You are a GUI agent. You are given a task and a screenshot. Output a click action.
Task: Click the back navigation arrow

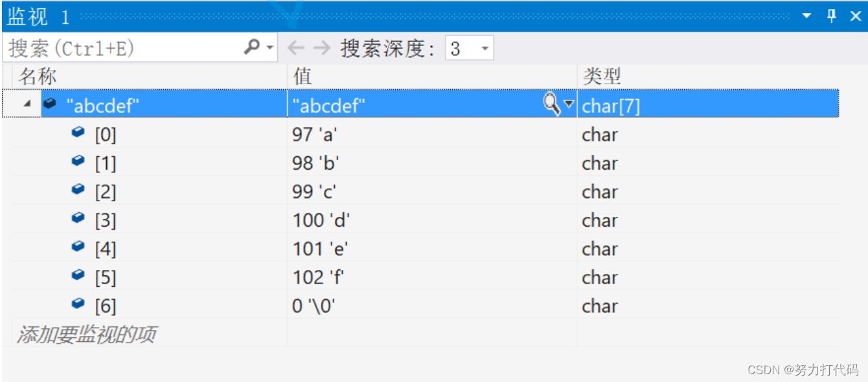[295, 47]
